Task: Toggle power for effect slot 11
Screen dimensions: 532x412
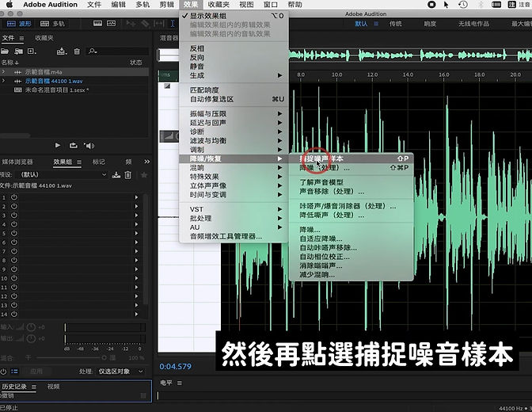Action: click(14, 287)
